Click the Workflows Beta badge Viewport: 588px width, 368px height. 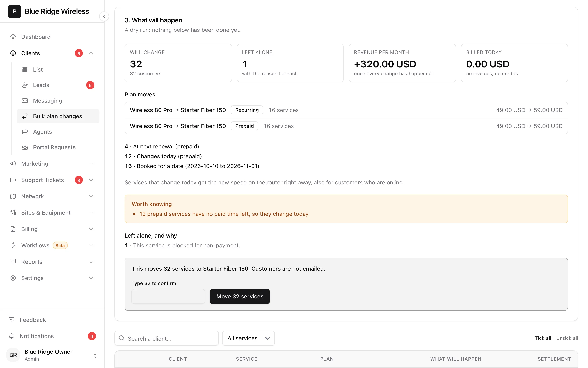click(x=60, y=245)
